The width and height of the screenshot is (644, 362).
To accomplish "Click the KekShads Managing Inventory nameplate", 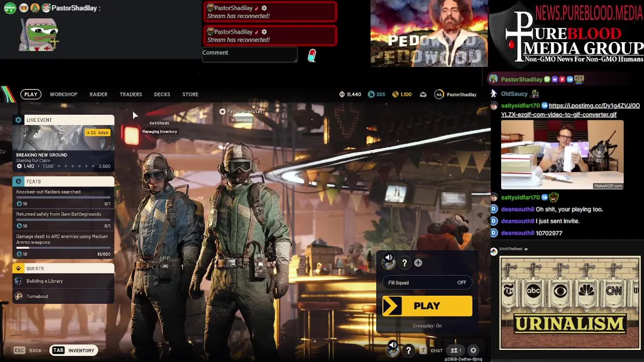I will [x=159, y=127].
